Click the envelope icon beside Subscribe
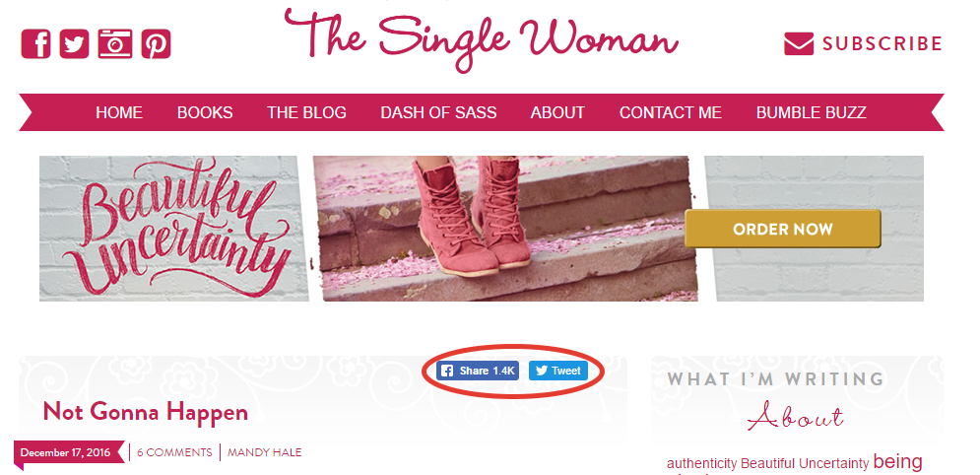This screenshot has width=980, height=475. point(799,43)
